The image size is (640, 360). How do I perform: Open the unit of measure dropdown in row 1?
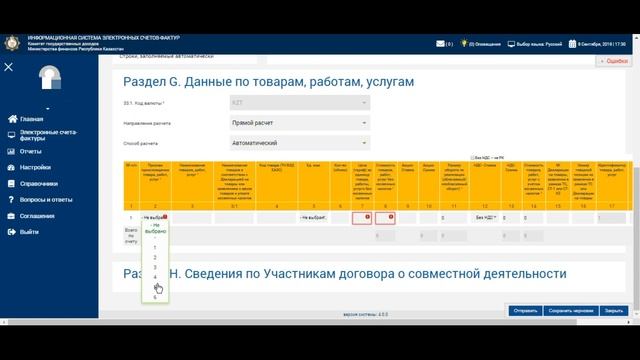(x=313, y=218)
